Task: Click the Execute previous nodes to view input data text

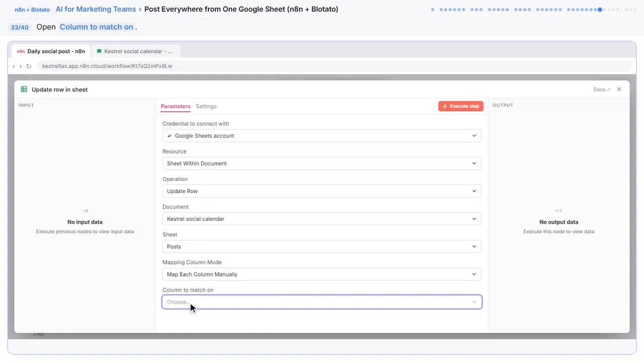Action: (x=85, y=232)
